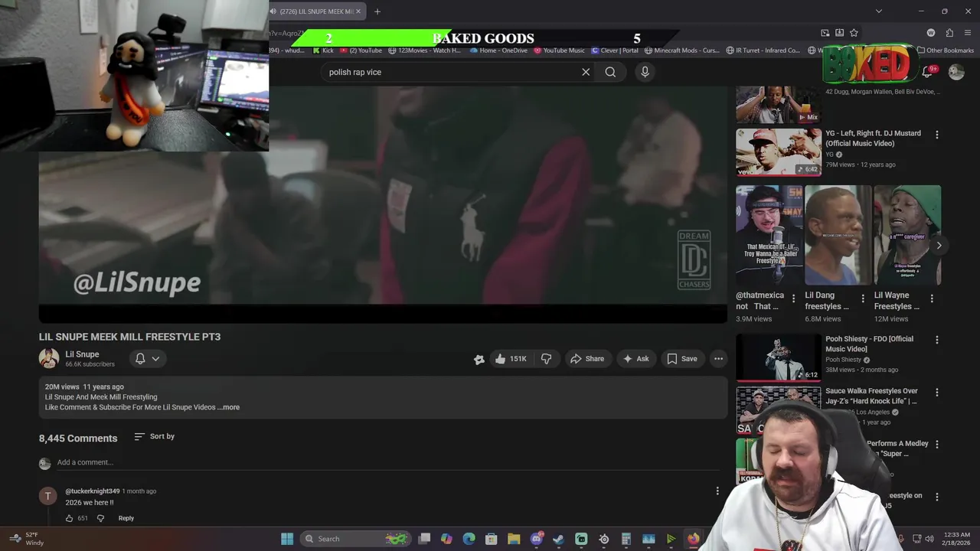The image size is (980, 551).
Task: Click the search magnifier button
Action: click(610, 72)
